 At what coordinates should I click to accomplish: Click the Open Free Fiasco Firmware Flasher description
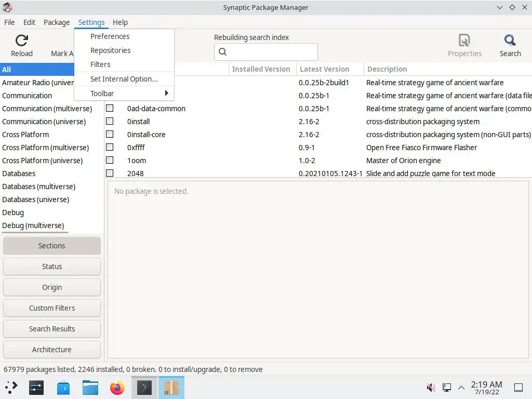click(422, 148)
